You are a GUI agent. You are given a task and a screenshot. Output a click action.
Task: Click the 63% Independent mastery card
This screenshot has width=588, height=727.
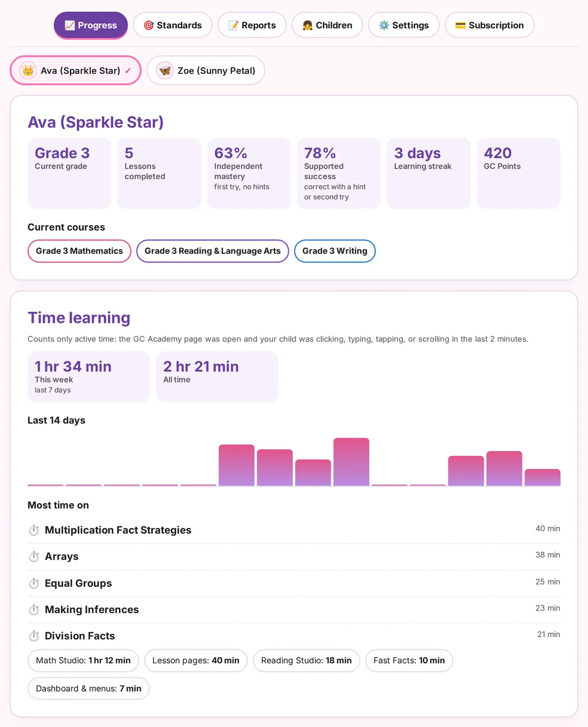[249, 173]
